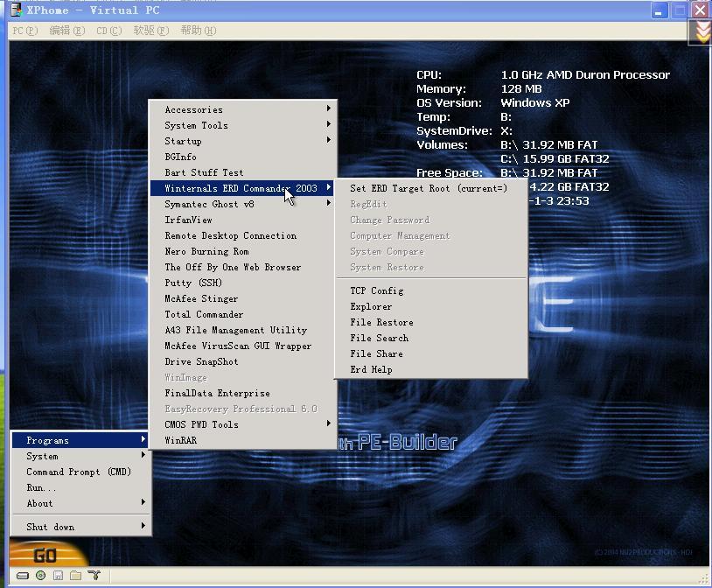Click the Virtual PC title bar icon

pyautogui.click(x=16, y=10)
